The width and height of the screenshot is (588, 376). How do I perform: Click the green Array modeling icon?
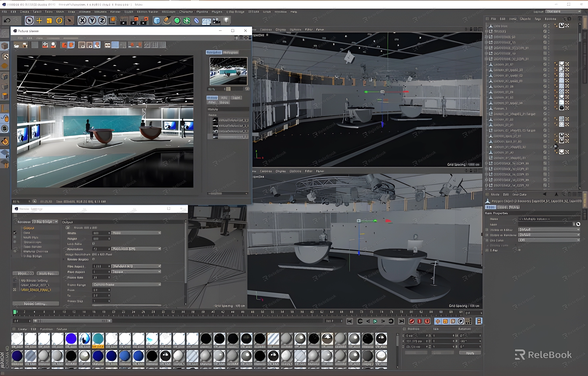click(187, 21)
